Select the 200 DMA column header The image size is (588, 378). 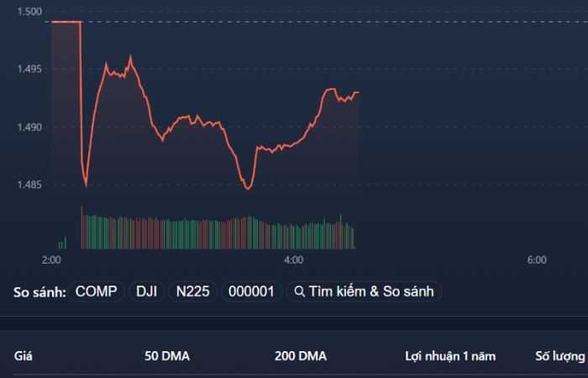click(x=300, y=356)
